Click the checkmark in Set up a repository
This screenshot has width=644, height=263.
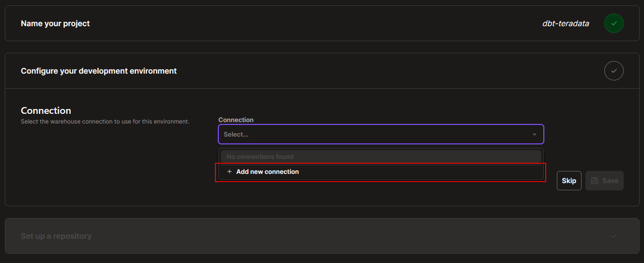(613, 236)
